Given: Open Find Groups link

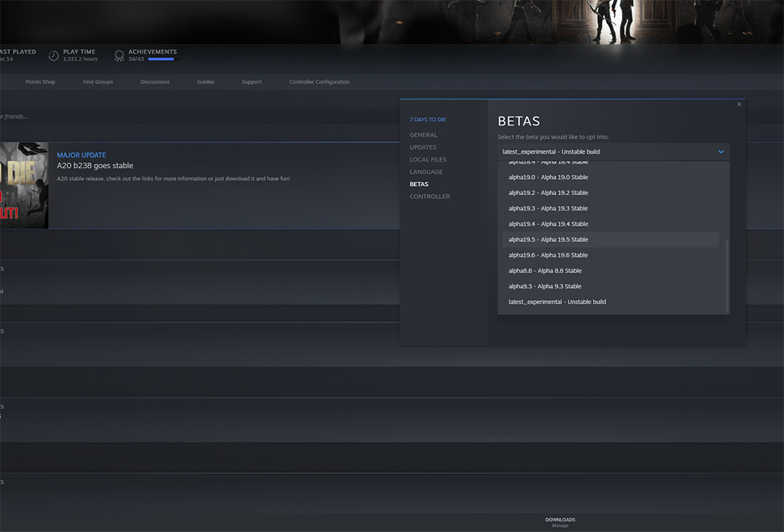Looking at the screenshot, I should (x=98, y=81).
